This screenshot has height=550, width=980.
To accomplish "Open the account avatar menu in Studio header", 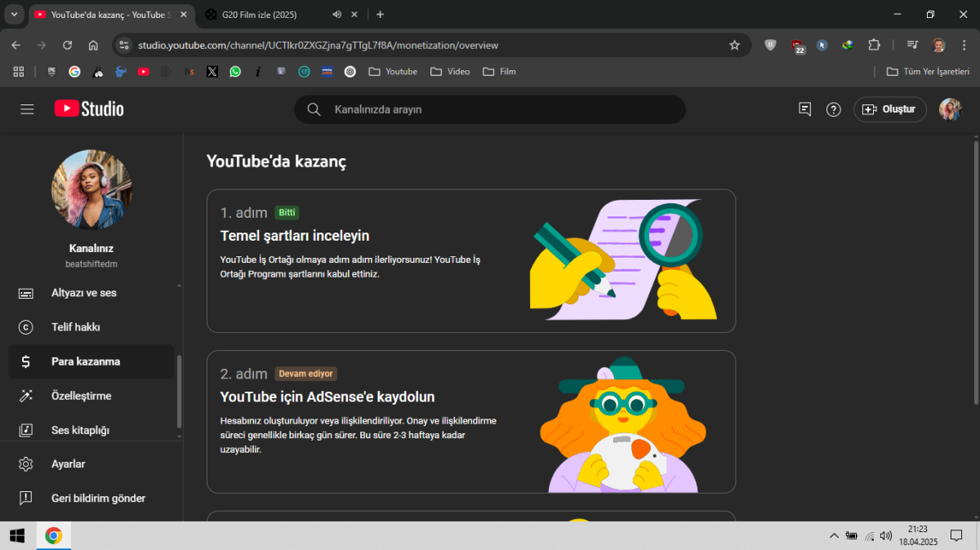I will (x=950, y=109).
